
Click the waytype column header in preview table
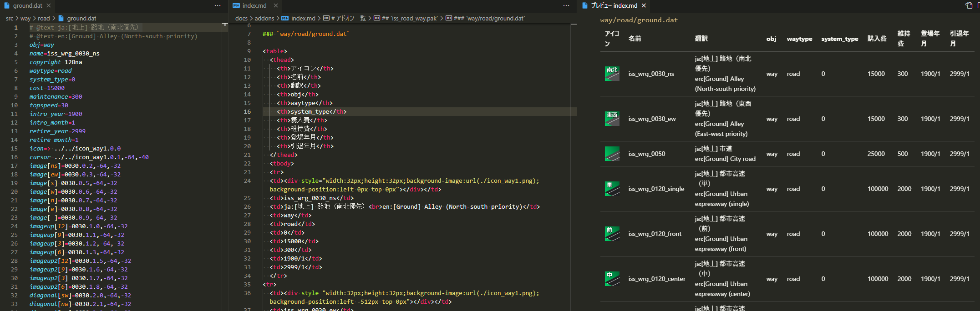[x=799, y=39]
